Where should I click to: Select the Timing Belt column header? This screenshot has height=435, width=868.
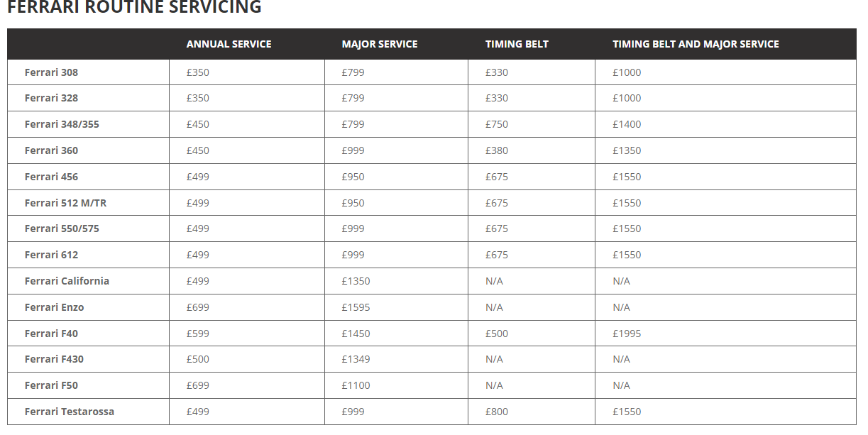pyautogui.click(x=517, y=44)
